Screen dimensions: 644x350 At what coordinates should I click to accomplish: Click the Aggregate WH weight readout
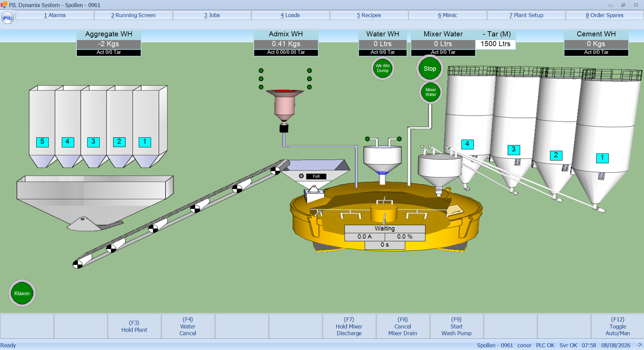(109, 44)
